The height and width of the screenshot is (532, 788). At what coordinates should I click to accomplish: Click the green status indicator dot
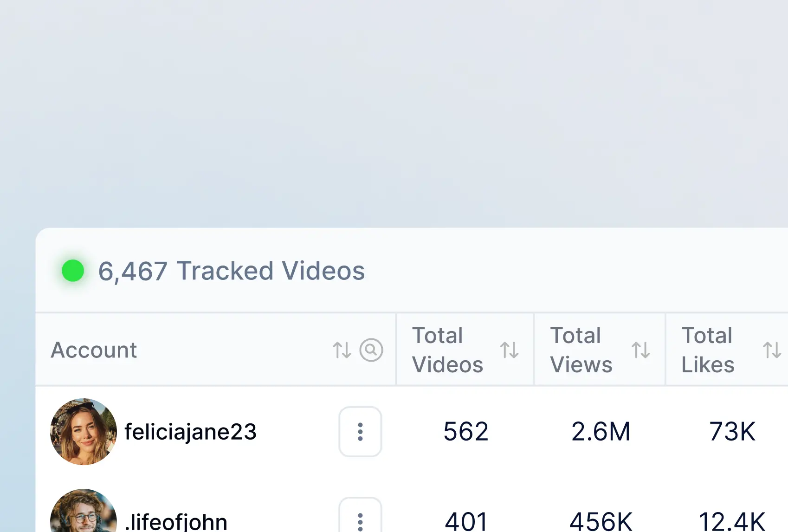tap(72, 270)
